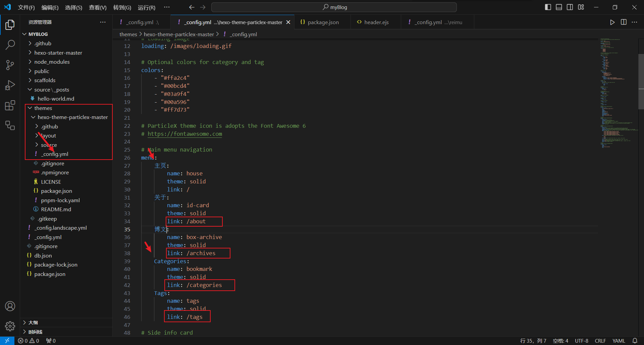The height and width of the screenshot is (345, 644).
Task: Open the 转到(G) menu
Action: [x=122, y=7]
